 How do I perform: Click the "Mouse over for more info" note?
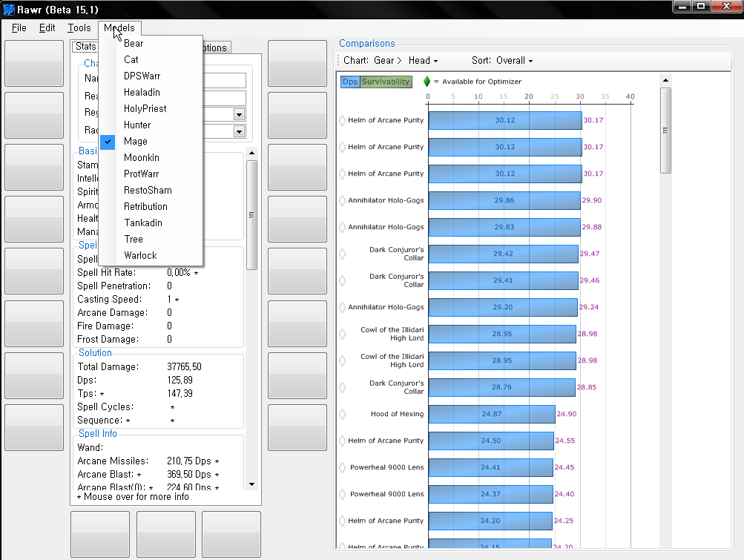[x=133, y=497]
